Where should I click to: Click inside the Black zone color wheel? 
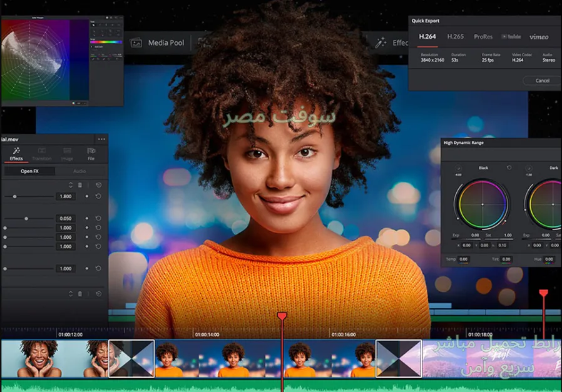[482, 204]
